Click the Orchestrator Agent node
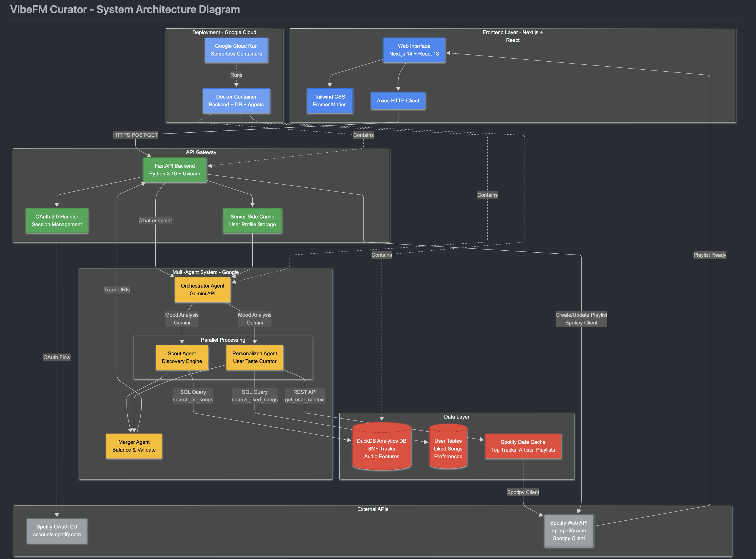The width and height of the screenshot is (756, 559). pyautogui.click(x=202, y=290)
